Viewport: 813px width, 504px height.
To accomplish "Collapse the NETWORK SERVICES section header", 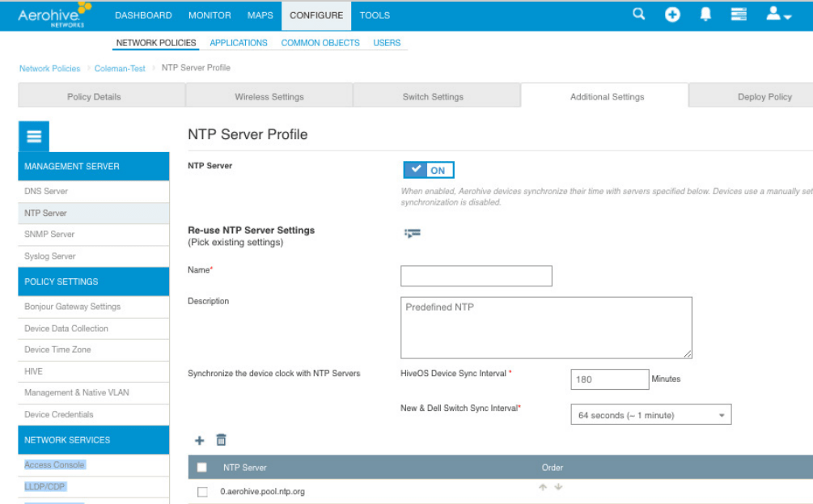I will coord(94,440).
